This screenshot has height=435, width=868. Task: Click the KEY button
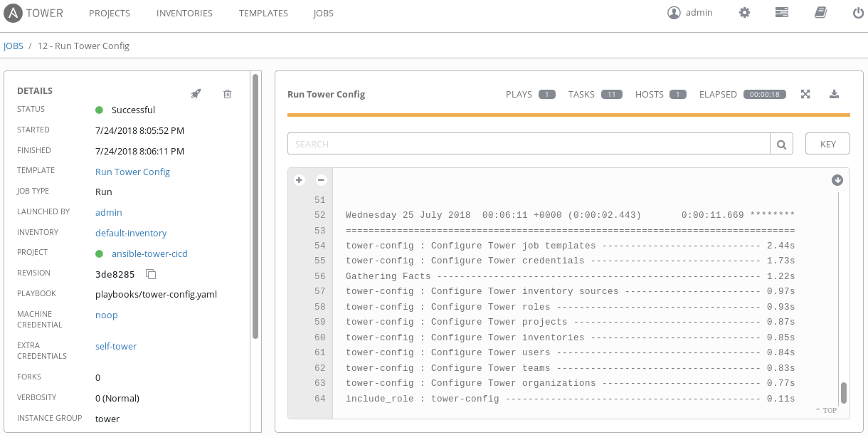[x=827, y=144]
